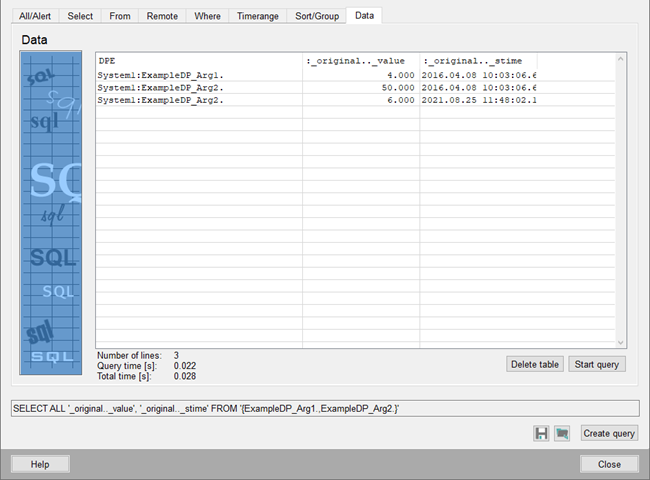Switch to the Select tab

click(80, 16)
